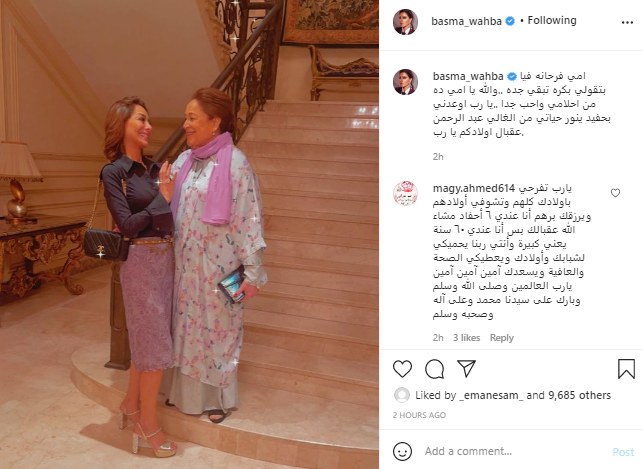The width and height of the screenshot is (643, 469).
Task: Save post with bookmark icon
Action: (626, 369)
